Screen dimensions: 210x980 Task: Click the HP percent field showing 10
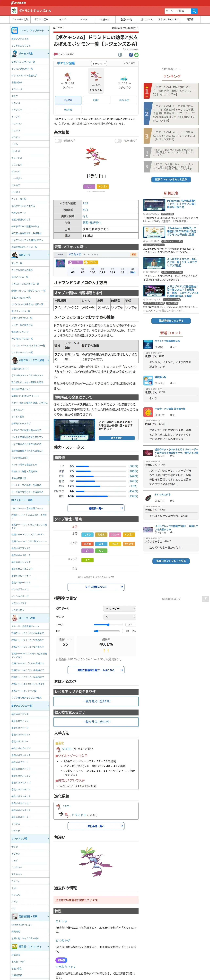pyautogui.click(x=127, y=631)
